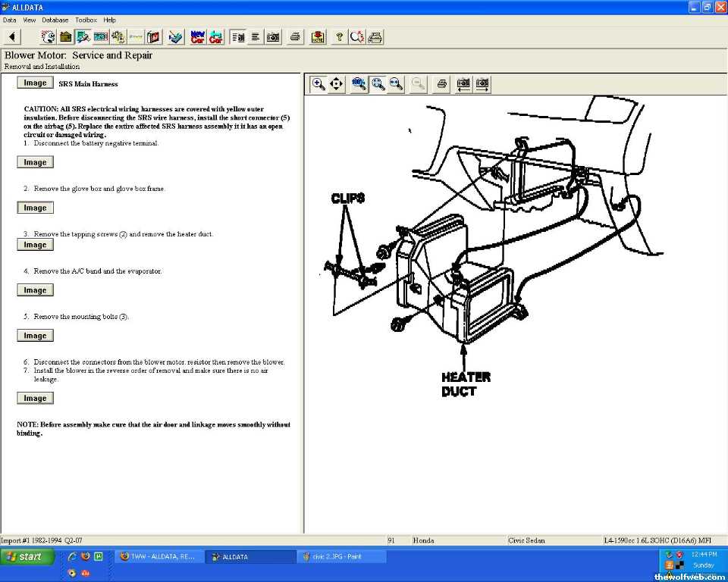Go to the previous image
728x582 pixels.
point(463,84)
